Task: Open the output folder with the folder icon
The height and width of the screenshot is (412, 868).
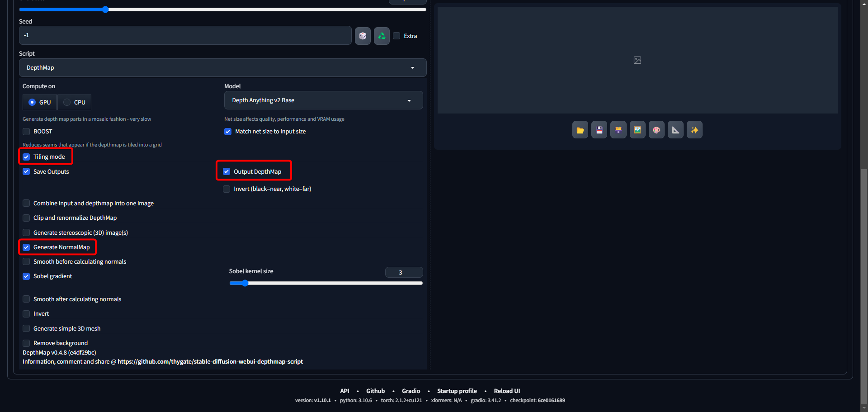Action: (580, 130)
